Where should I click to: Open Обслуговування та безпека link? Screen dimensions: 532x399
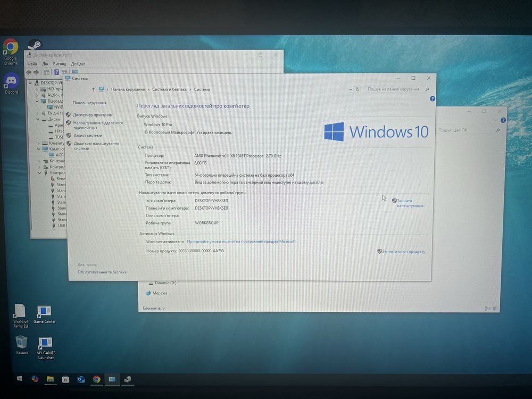coord(102,272)
